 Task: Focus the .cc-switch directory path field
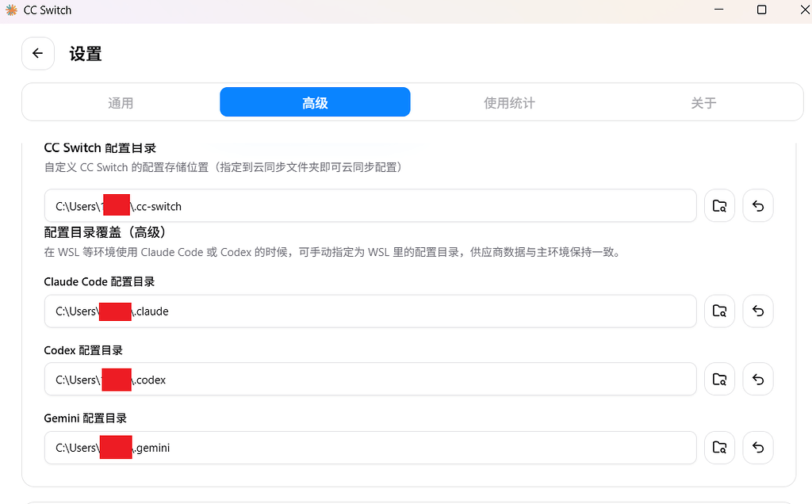coord(370,206)
